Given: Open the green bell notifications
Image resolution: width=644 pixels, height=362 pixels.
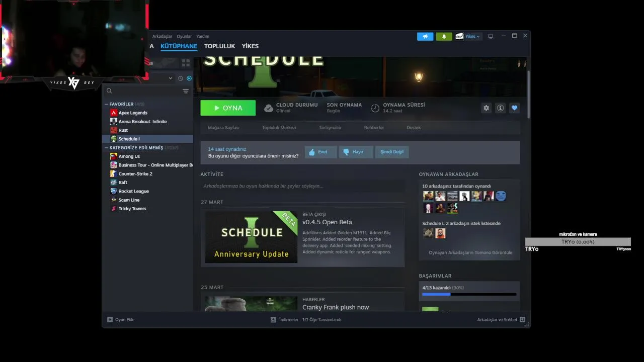Looking at the screenshot, I should (444, 37).
